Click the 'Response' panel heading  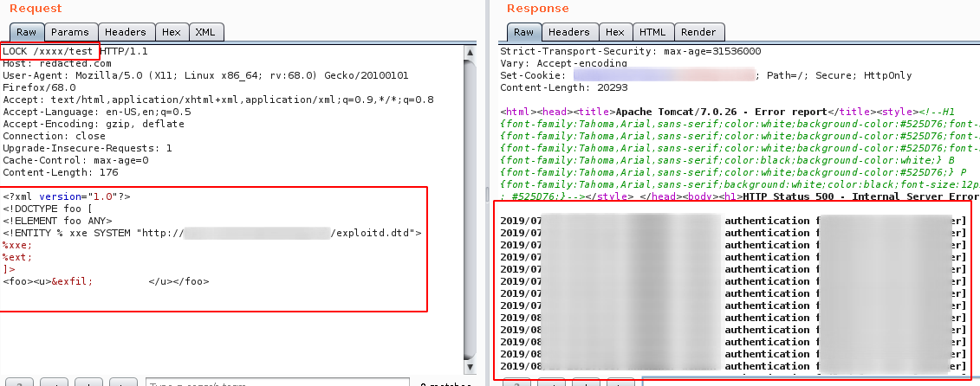(538, 9)
